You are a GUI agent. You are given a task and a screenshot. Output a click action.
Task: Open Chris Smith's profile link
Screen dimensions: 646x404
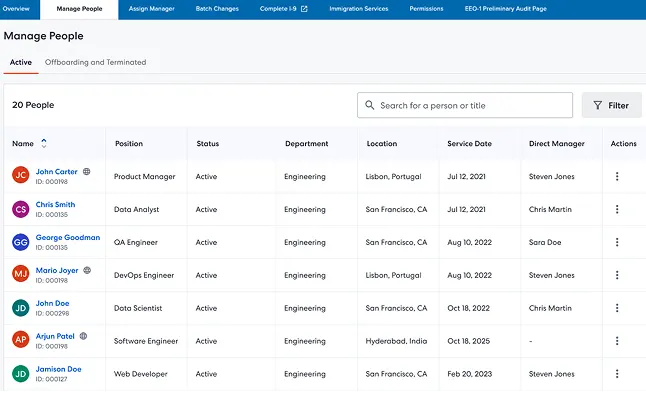[55, 204]
